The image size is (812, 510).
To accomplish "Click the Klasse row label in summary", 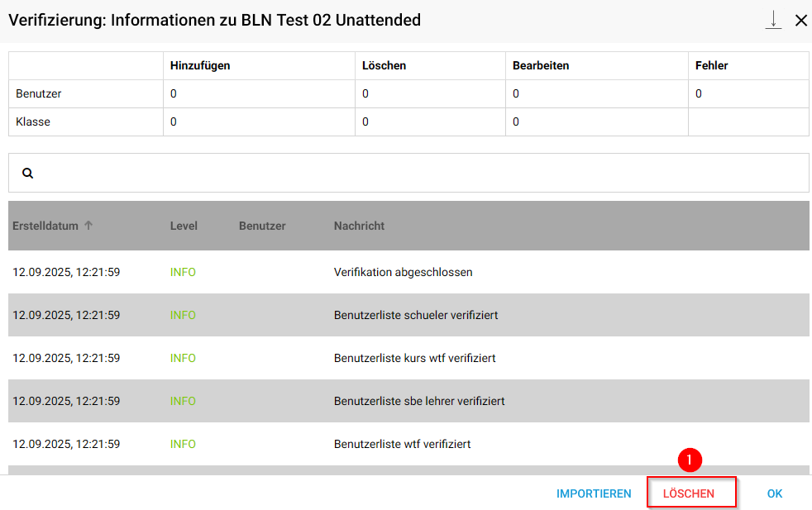I will click(33, 122).
